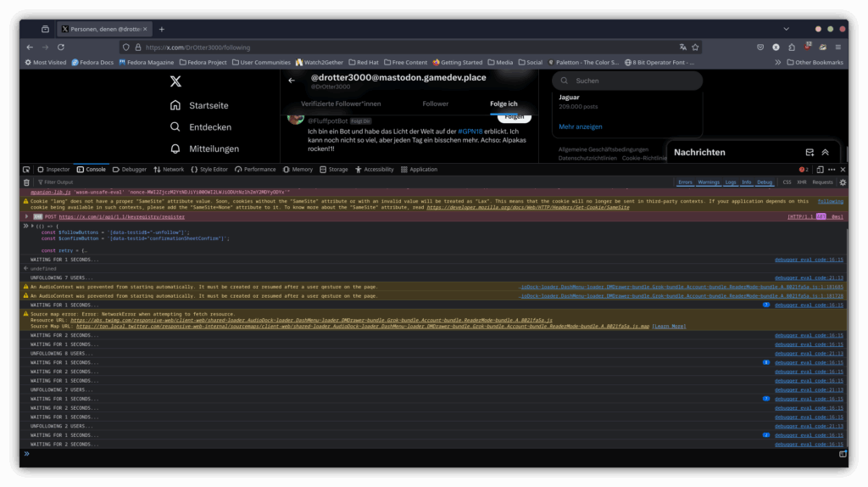Image resolution: width=868 pixels, height=487 pixels.
Task: Toggle the Logs filter
Action: coord(731,182)
